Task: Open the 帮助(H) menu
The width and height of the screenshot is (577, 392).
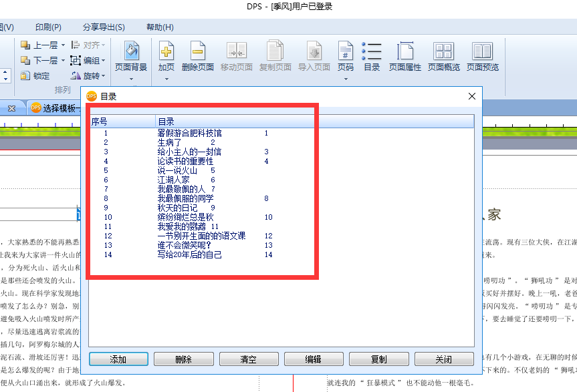Action: (x=160, y=27)
